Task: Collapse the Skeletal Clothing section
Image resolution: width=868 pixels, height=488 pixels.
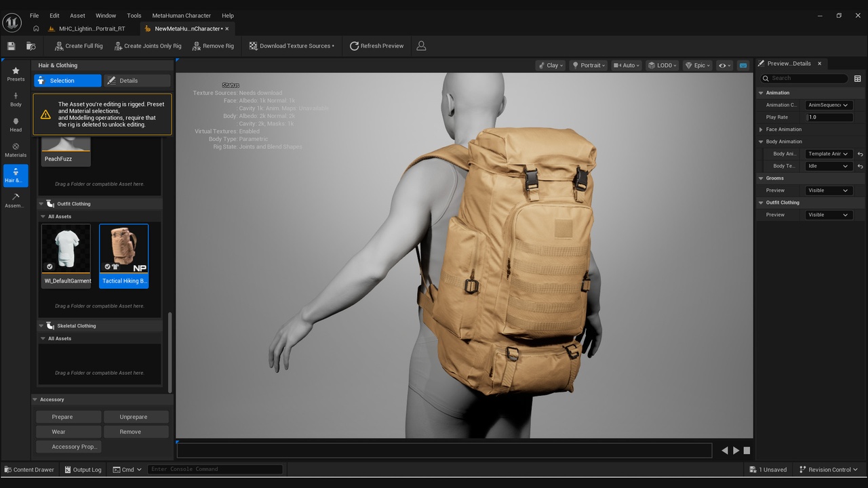Action: pos(41,326)
